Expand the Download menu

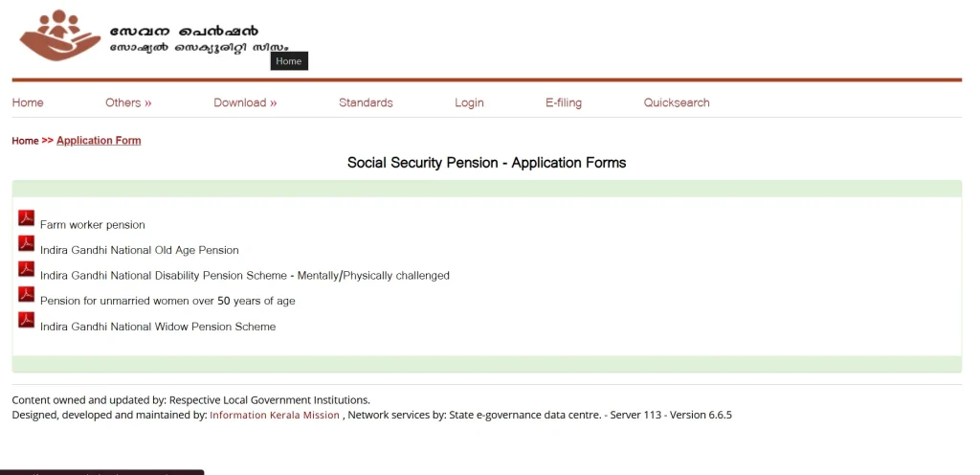(x=245, y=102)
